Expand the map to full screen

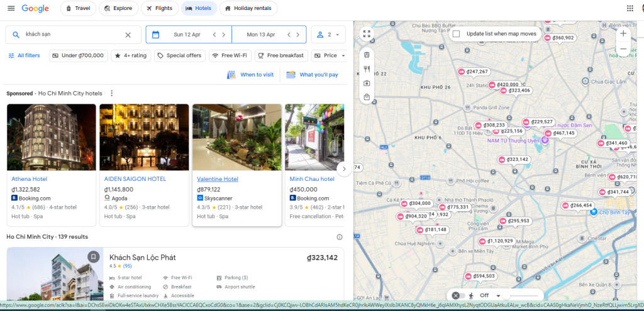coord(367,34)
